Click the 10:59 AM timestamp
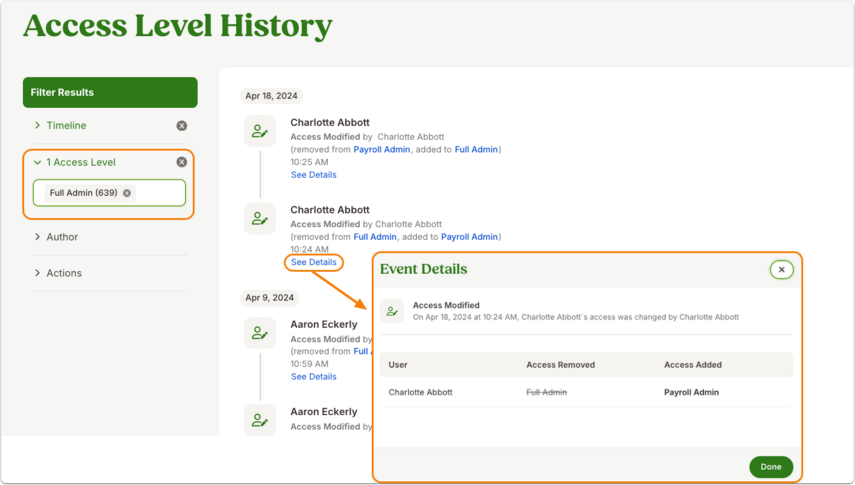The height and width of the screenshot is (485, 855). point(309,364)
